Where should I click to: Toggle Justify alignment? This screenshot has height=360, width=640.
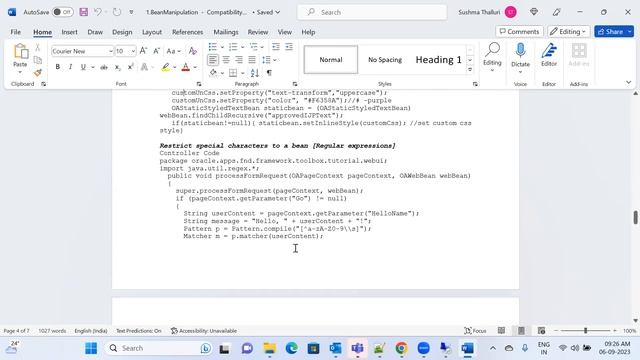[x=252, y=60]
